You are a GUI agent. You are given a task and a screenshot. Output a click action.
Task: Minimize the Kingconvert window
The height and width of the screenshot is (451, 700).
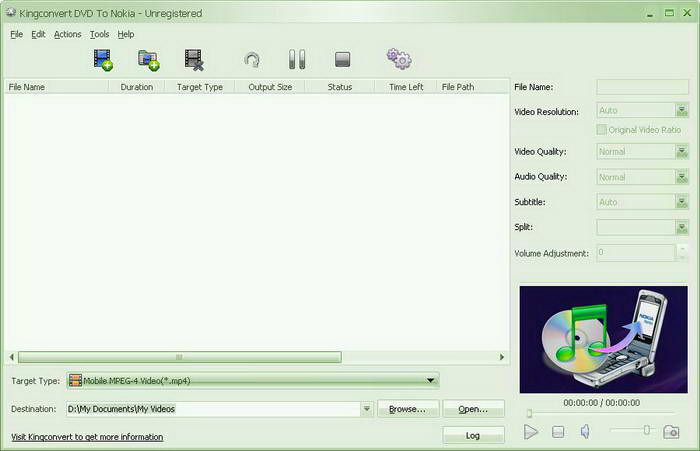coord(650,13)
